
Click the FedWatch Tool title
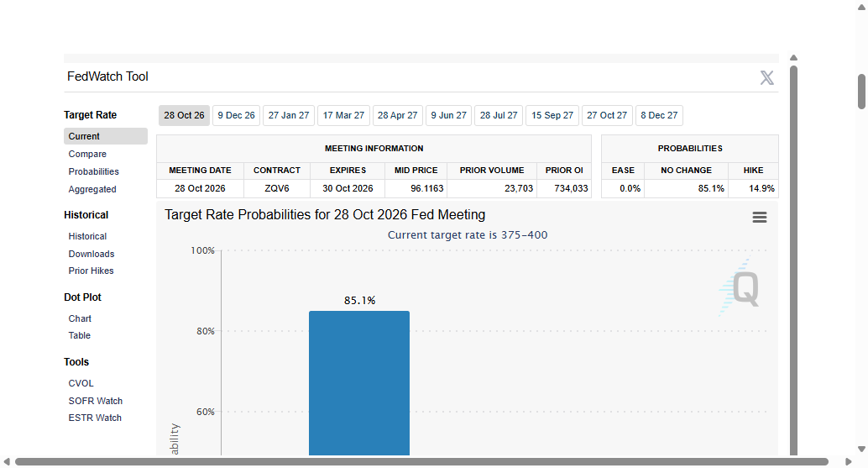point(108,77)
